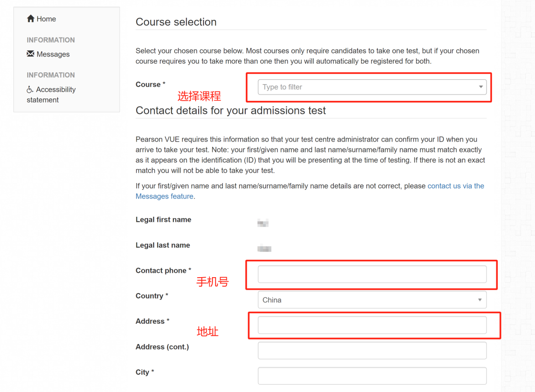535x392 pixels.
Task: Expand the Course dropdown arrow
Action: tap(481, 87)
